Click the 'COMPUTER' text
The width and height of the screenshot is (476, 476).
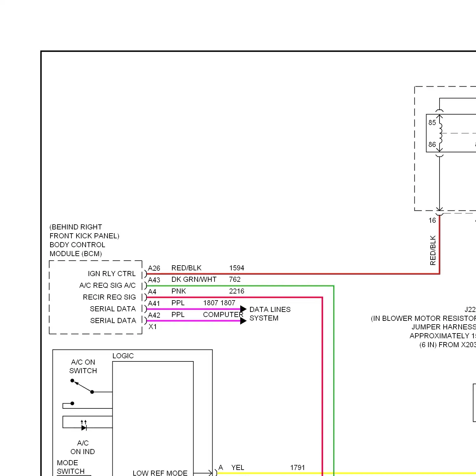click(x=223, y=314)
